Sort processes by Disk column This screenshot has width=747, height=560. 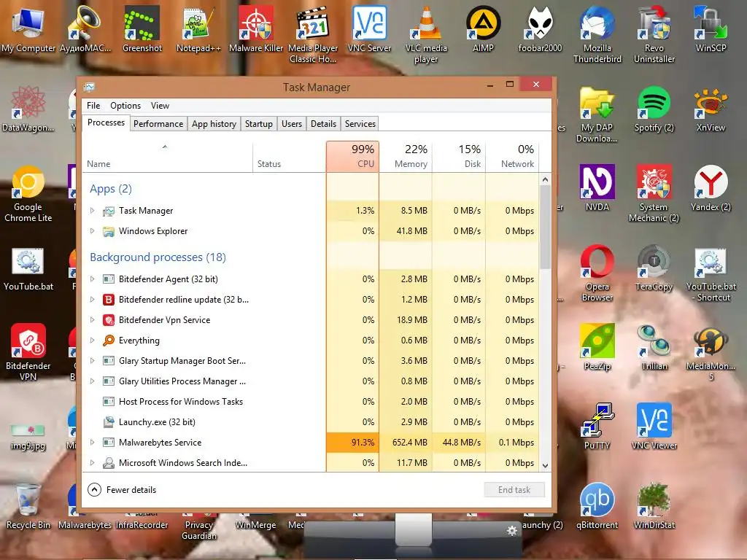pos(460,157)
